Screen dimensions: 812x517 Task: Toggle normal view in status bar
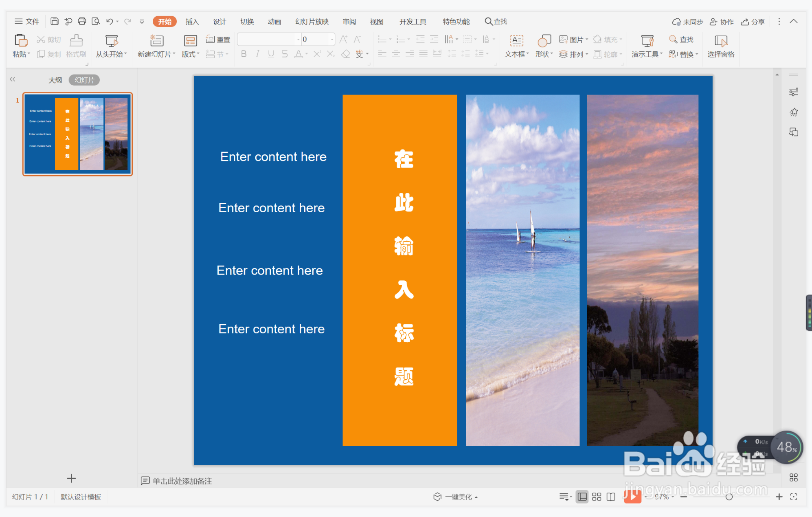[x=582, y=497]
